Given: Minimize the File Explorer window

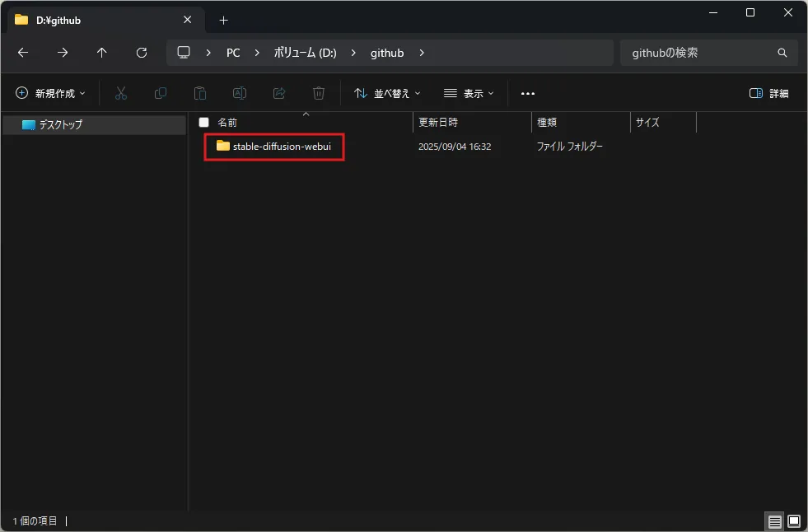Looking at the screenshot, I should (x=713, y=12).
